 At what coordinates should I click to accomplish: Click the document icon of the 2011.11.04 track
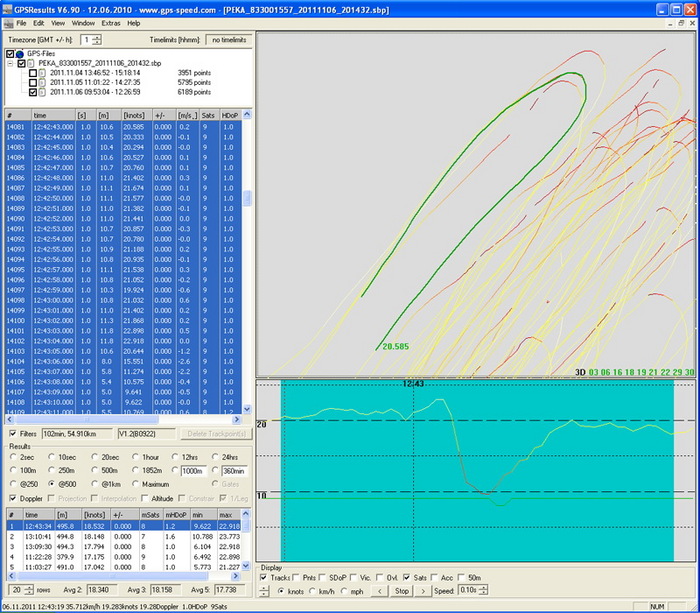[43, 73]
